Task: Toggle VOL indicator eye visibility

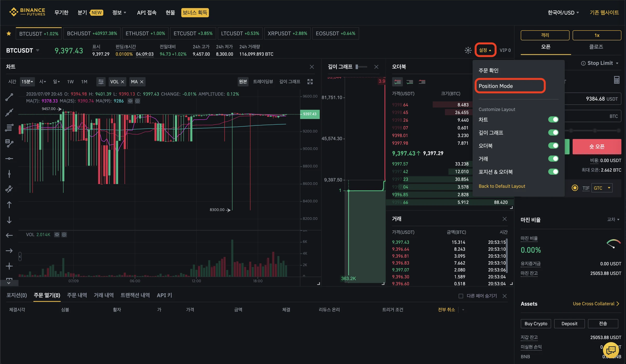Action: [57, 234]
